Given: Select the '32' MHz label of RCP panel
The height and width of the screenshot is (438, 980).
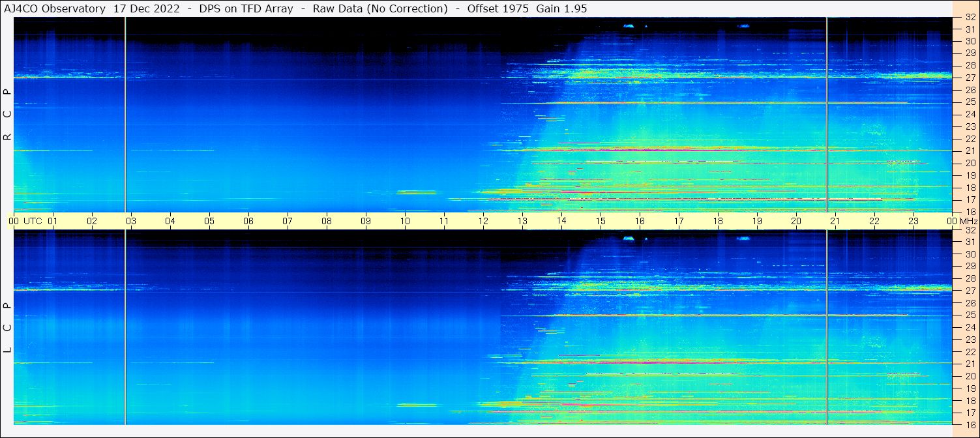Looking at the screenshot, I should pyautogui.click(x=970, y=18).
